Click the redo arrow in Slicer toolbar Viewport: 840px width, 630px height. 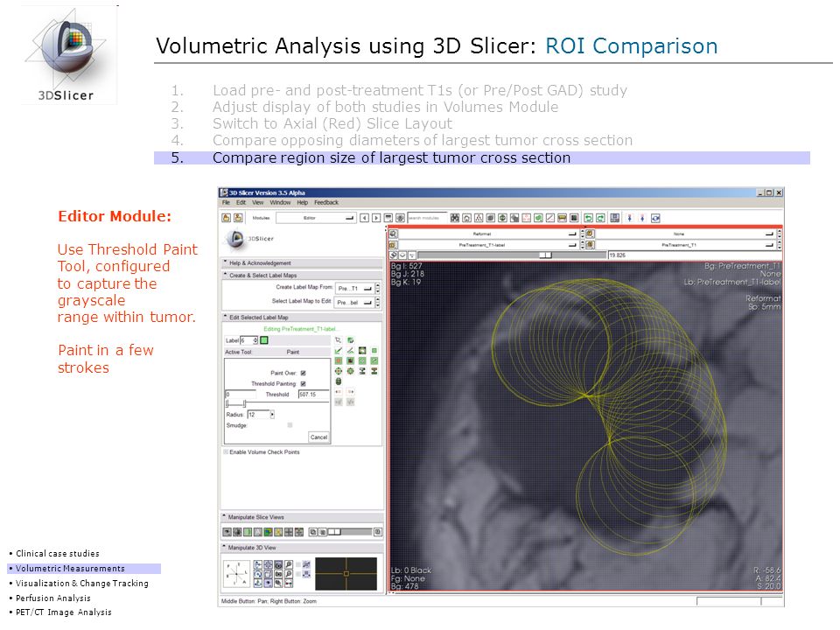pyautogui.click(x=600, y=218)
